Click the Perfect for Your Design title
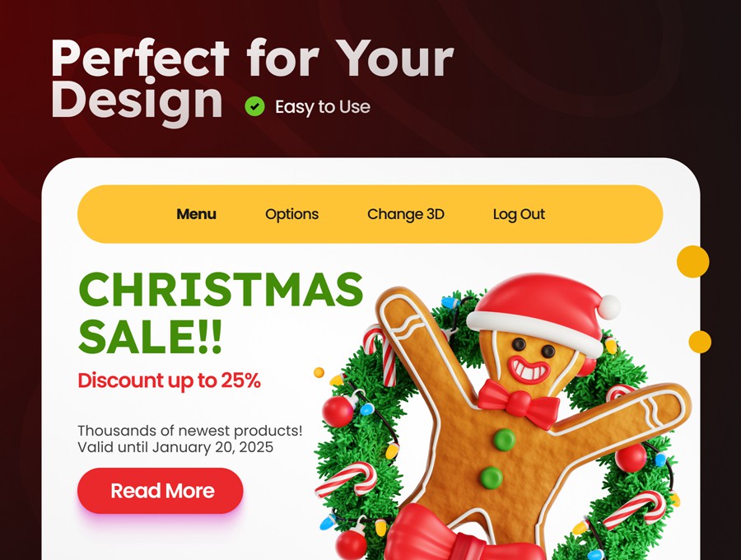This screenshot has width=741, height=560. click(x=252, y=81)
